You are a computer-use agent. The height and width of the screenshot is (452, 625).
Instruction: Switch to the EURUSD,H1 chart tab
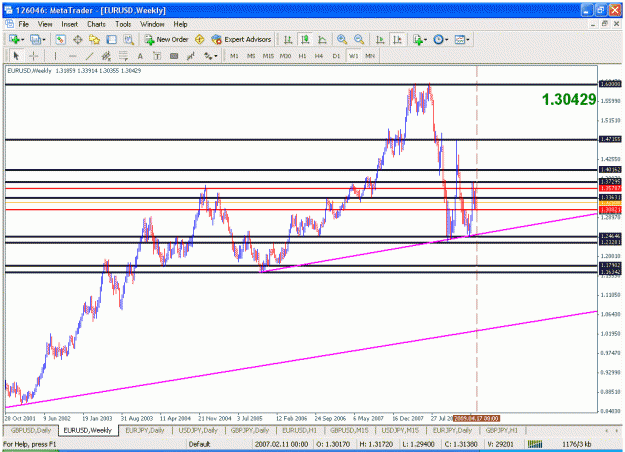click(x=299, y=430)
